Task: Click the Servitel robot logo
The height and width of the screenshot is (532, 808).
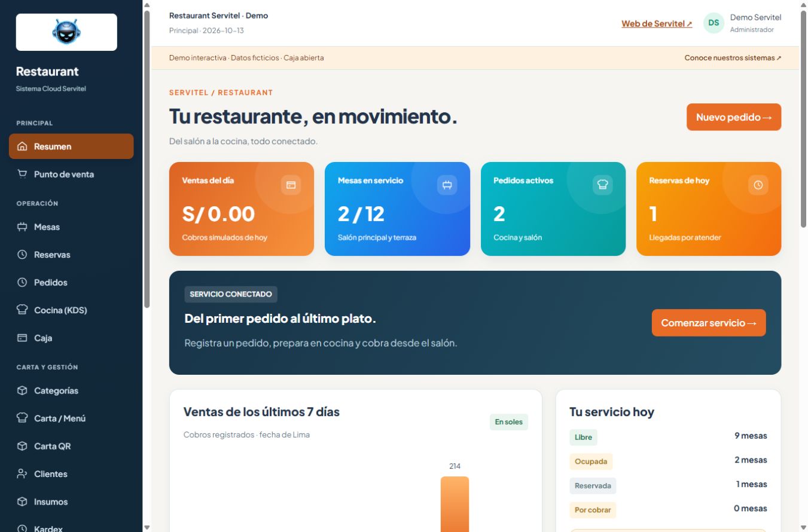Action: [x=66, y=32]
